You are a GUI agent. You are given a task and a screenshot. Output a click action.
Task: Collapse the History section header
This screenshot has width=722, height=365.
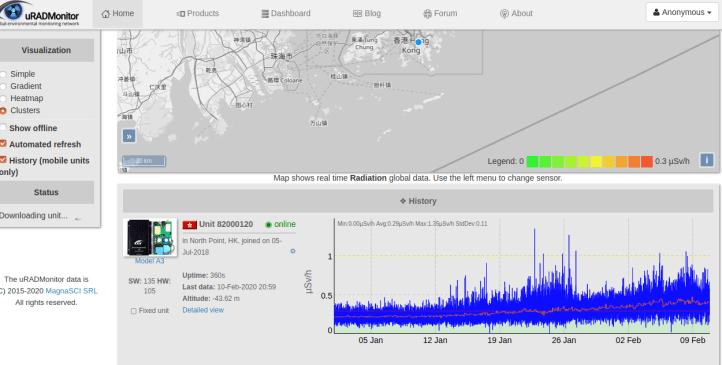click(418, 201)
